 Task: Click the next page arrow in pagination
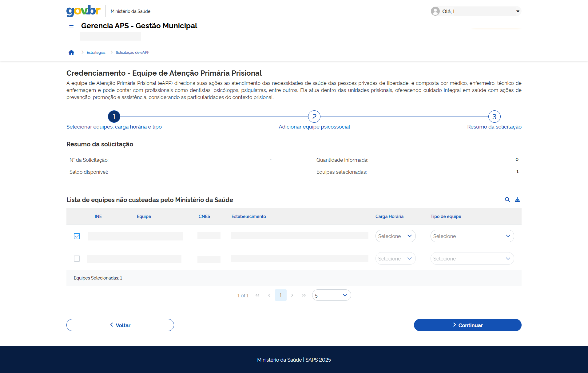[x=292, y=295]
